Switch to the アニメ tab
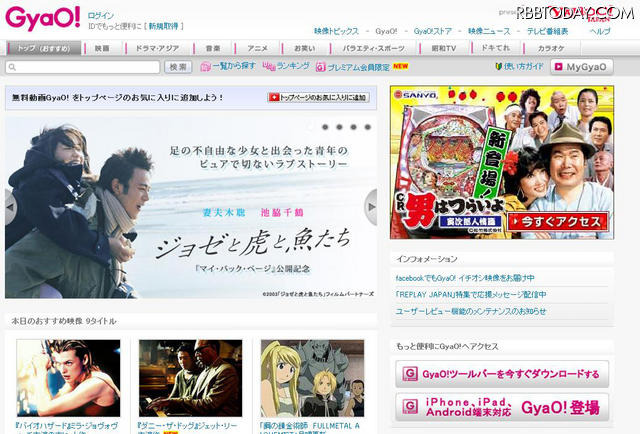The width and height of the screenshot is (640, 434). (258, 48)
